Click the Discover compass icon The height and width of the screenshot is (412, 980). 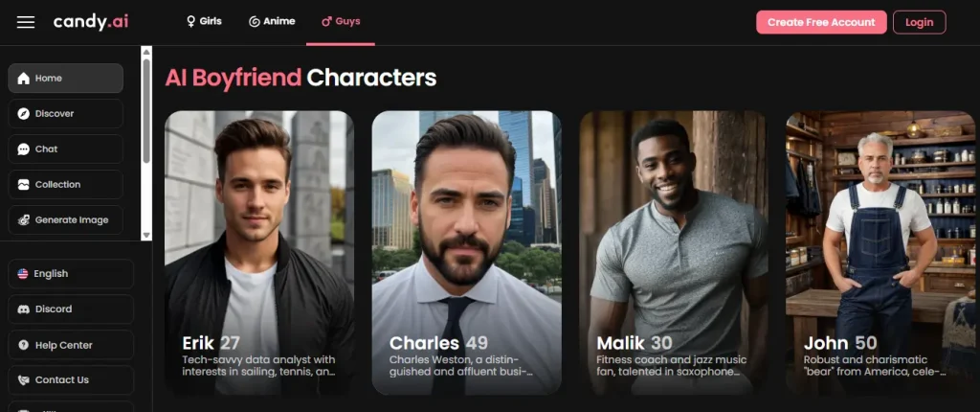tap(24, 114)
